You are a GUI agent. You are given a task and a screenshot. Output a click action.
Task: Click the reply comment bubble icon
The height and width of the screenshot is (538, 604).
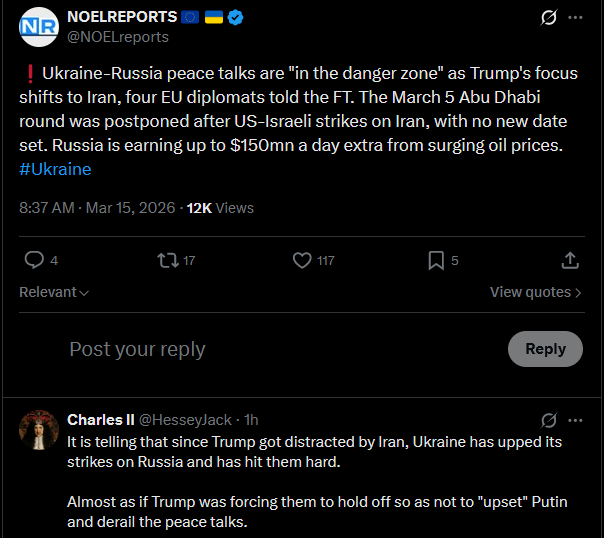[34, 260]
